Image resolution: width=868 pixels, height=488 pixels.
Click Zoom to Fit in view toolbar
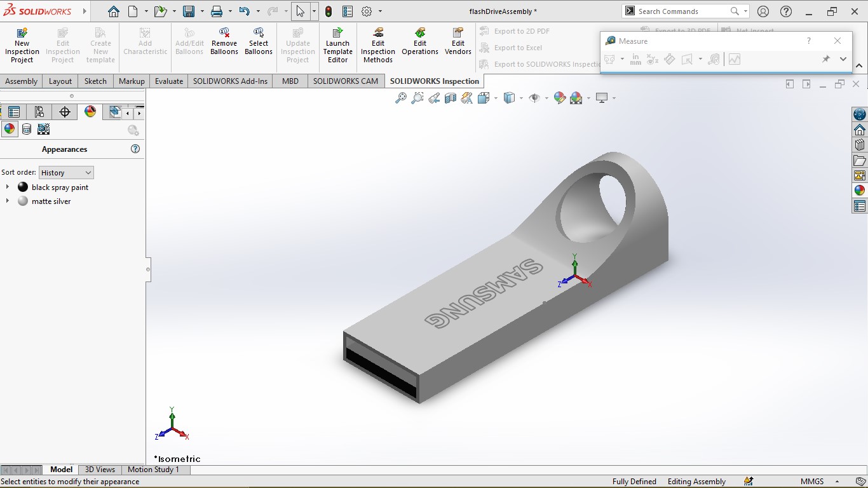pos(401,98)
